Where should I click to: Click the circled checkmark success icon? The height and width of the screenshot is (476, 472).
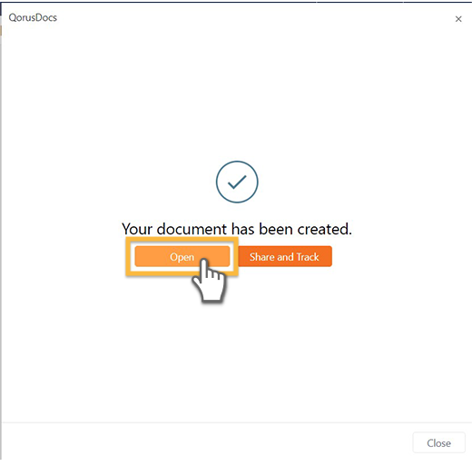point(237,182)
